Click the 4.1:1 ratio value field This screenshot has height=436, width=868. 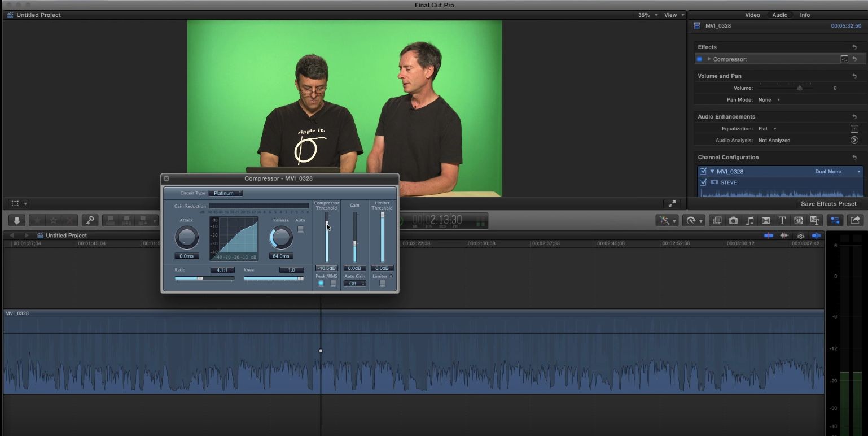tap(222, 270)
